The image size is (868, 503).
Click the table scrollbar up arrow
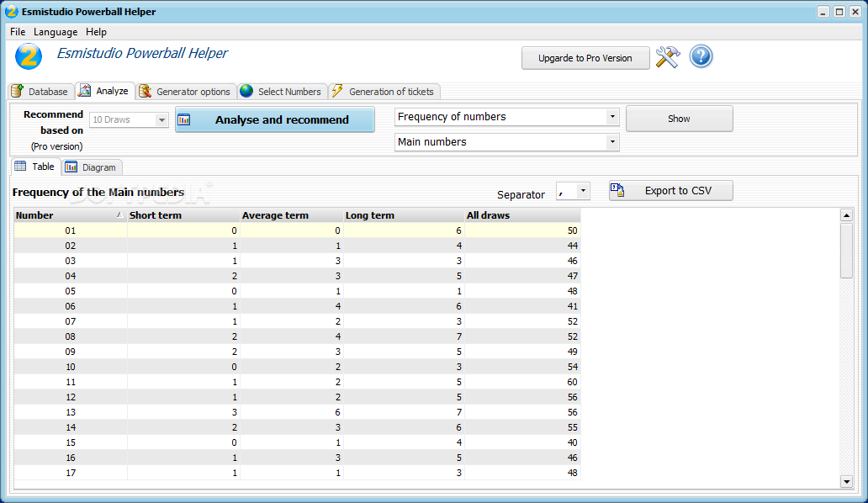[846, 215]
